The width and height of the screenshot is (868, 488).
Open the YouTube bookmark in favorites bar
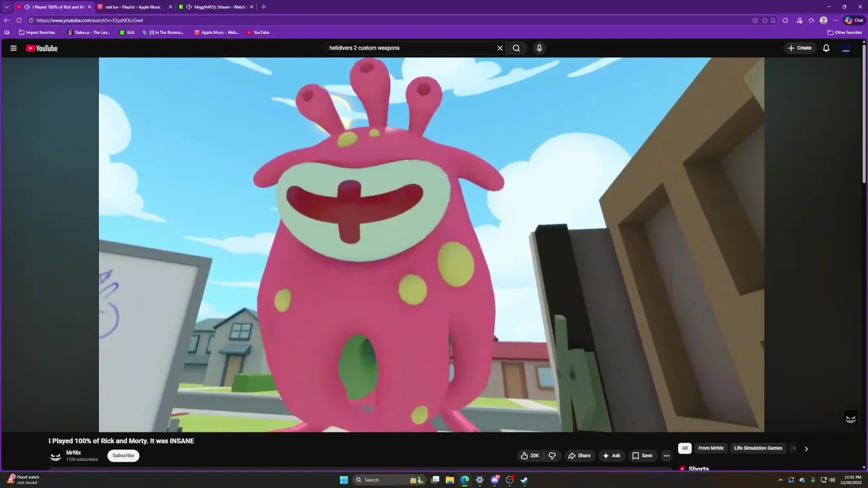pyautogui.click(x=258, y=33)
